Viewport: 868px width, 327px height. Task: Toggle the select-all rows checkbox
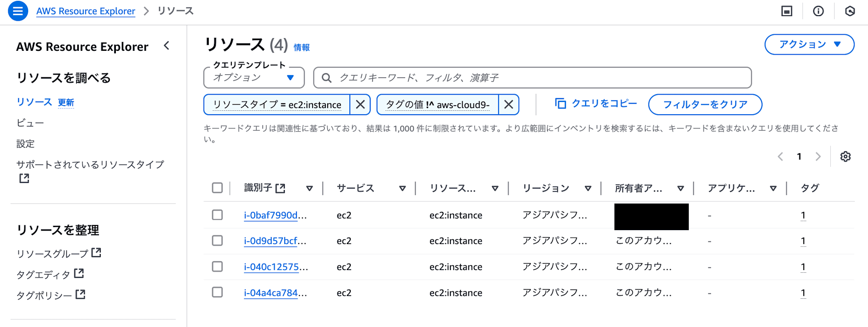point(217,188)
